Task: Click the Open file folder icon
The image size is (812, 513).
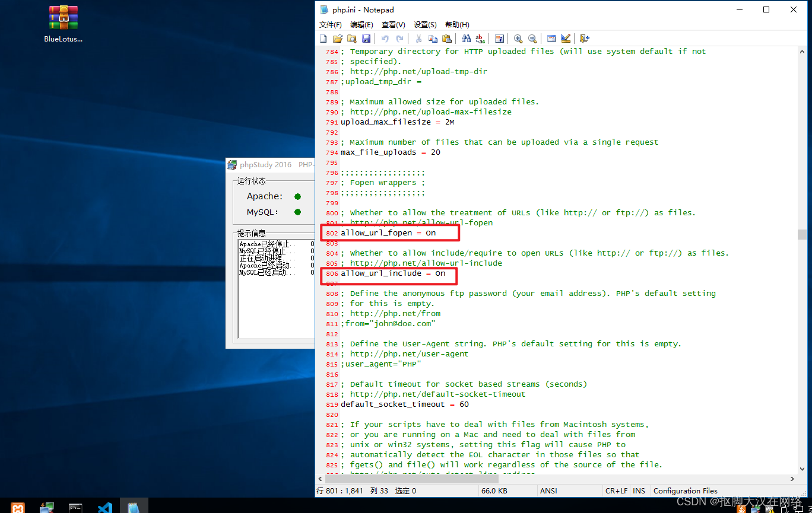Action: click(x=338, y=39)
